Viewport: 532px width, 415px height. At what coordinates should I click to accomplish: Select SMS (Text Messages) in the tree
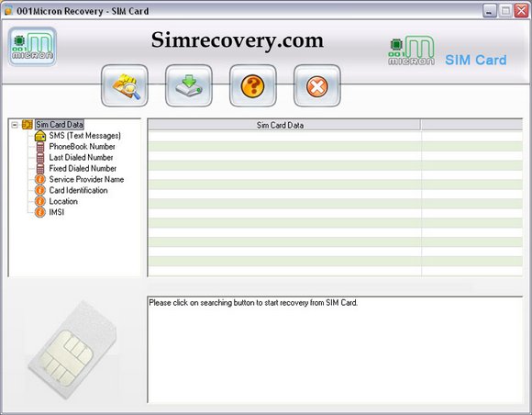point(84,136)
